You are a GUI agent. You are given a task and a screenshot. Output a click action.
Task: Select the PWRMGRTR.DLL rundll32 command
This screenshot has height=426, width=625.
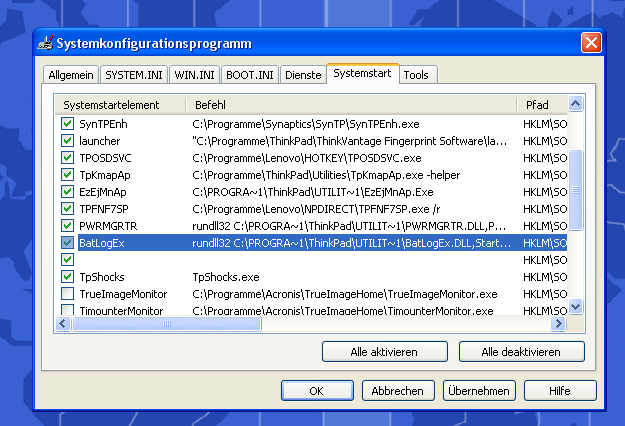pos(349,226)
